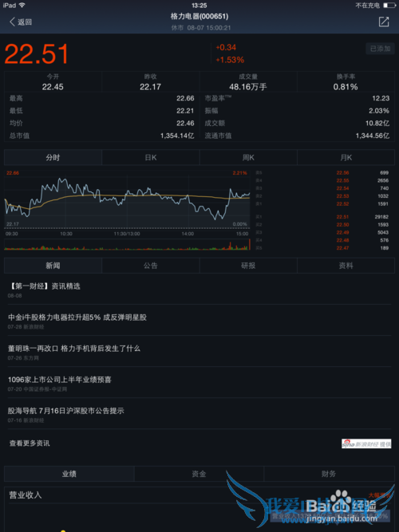Tap 均价 value 22.46

(185, 123)
